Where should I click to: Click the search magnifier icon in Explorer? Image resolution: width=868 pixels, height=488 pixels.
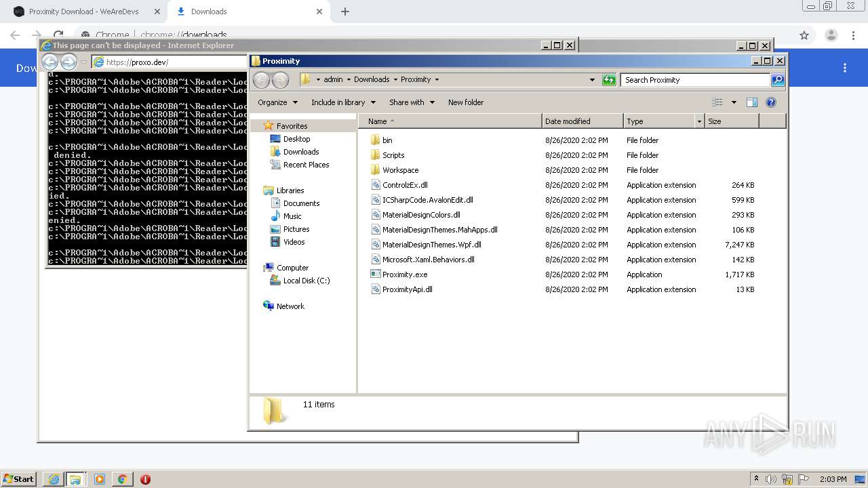pos(778,80)
